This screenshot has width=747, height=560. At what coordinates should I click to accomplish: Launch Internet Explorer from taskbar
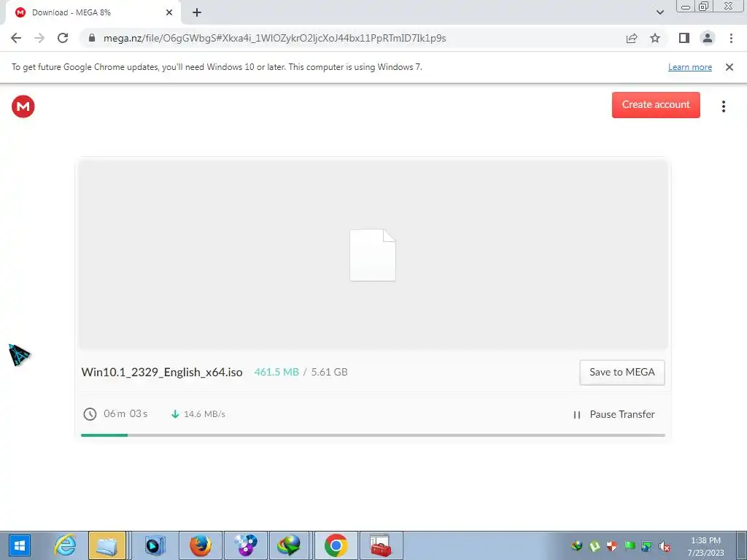click(65, 545)
